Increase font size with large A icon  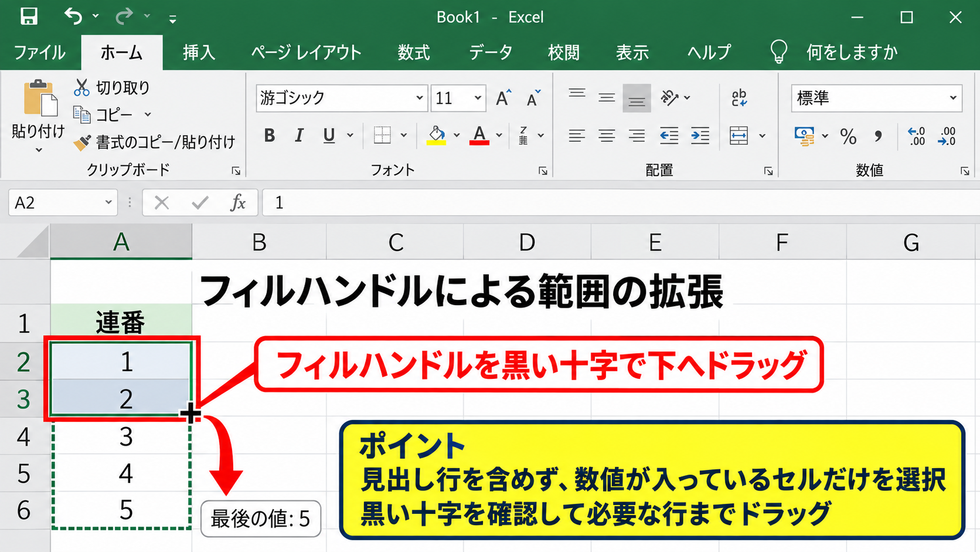503,98
